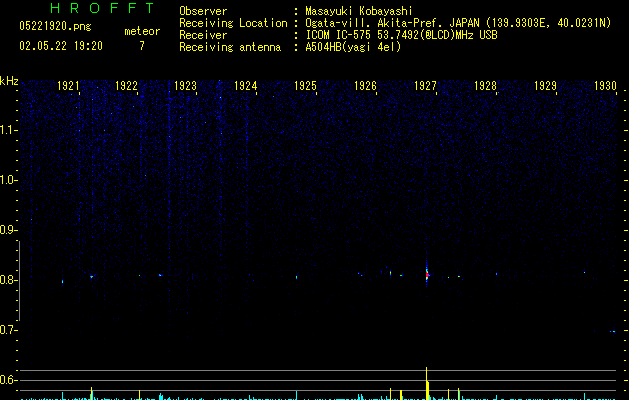Click the meteor echo near 0.7 kHz at 1930
The image size is (629, 400).
pyautogui.click(x=613, y=331)
